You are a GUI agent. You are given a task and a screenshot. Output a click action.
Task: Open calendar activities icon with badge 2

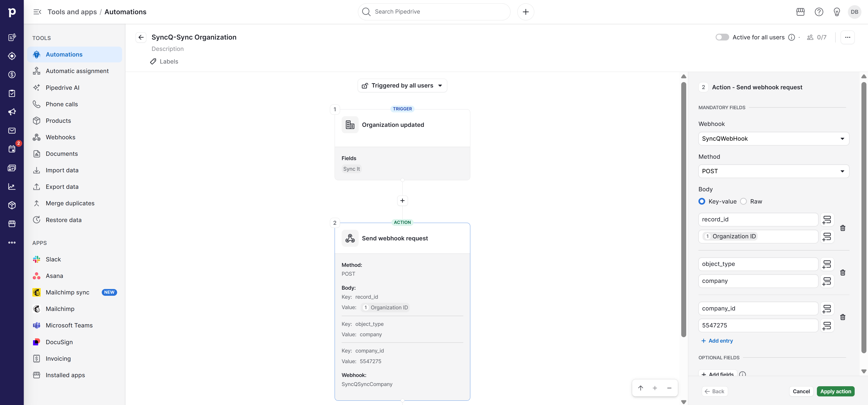click(x=12, y=149)
